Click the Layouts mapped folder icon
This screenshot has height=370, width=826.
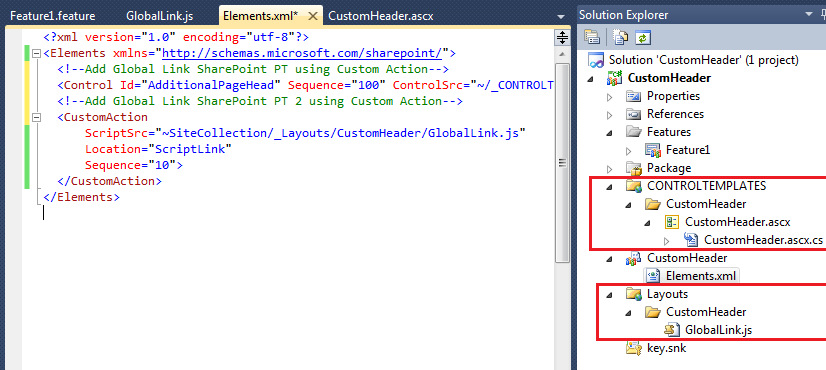tap(633, 294)
